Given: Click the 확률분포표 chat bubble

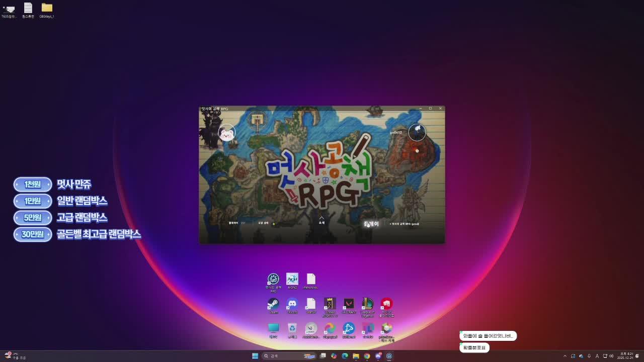Looking at the screenshot, I should [474, 347].
